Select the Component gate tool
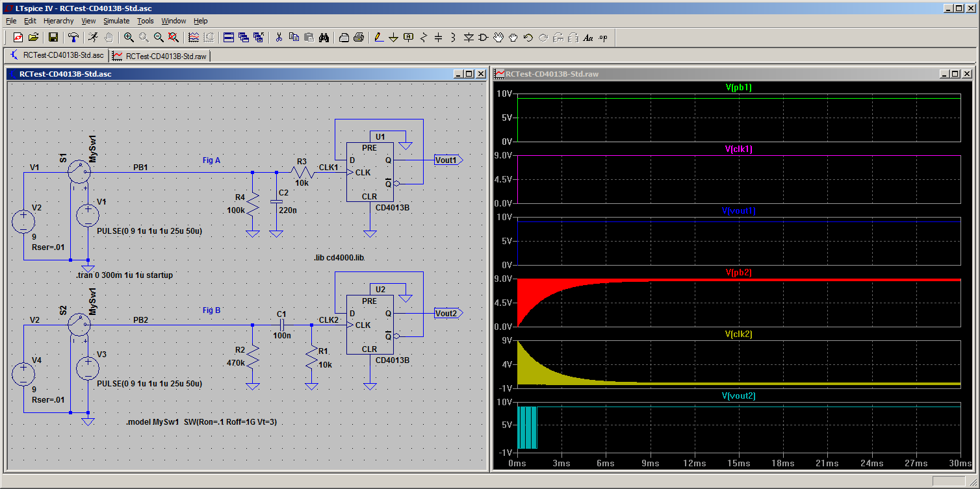980x489 pixels. [484, 38]
